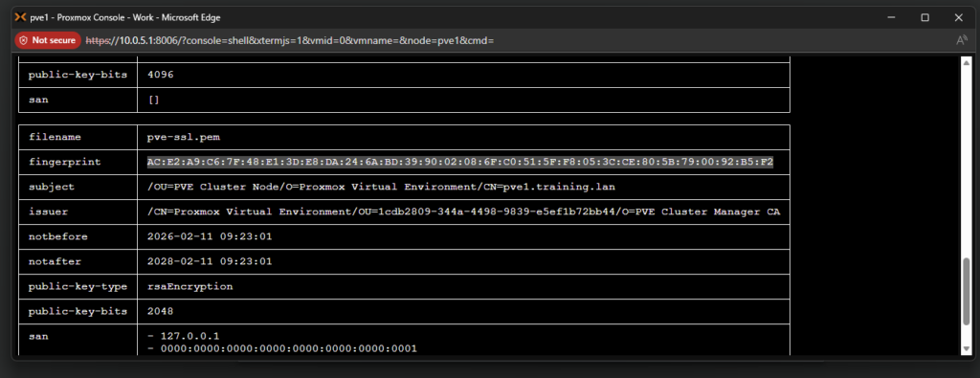Click the fingerprint label cell
The image size is (980, 378).
coord(78,163)
